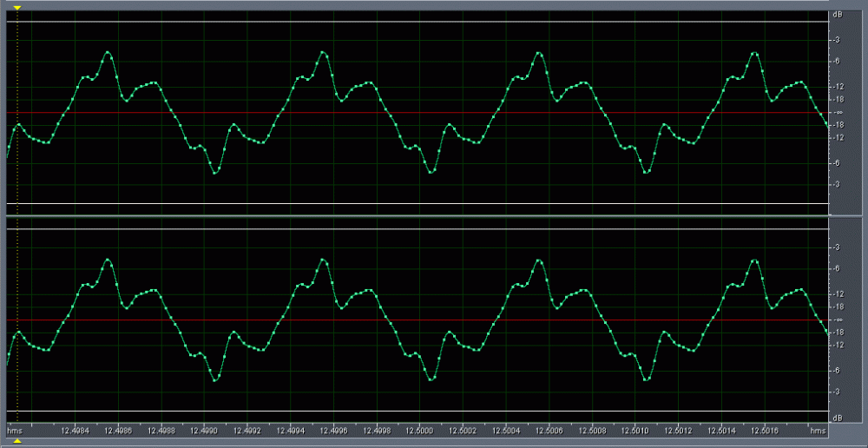The width and height of the screenshot is (868, 448).
Task: Click the lower channel's bottom -3 dB label
Action: (x=837, y=391)
